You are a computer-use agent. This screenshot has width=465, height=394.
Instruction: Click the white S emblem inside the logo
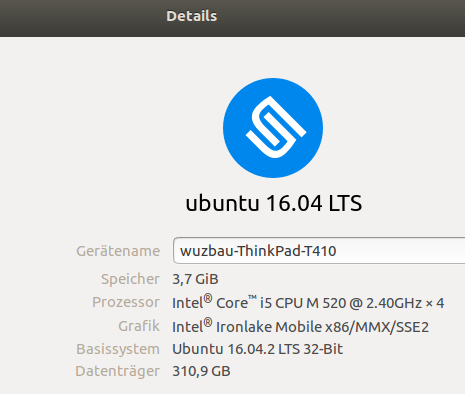[x=276, y=127]
